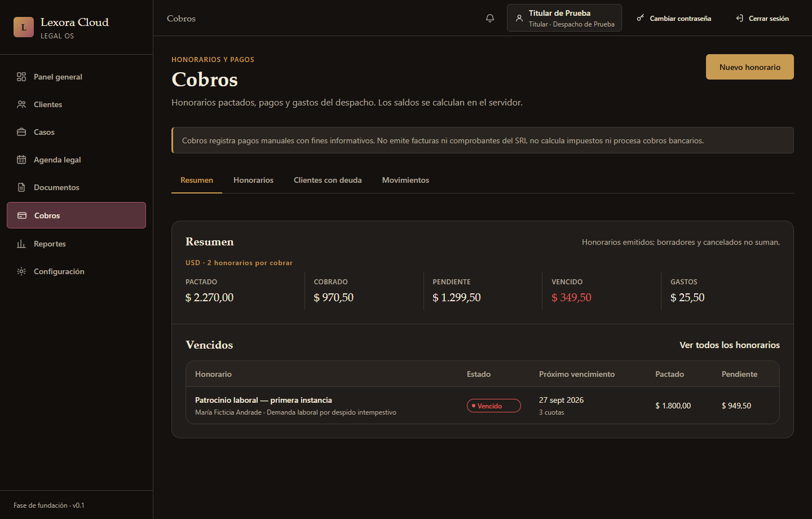Open the Titular de Prueba profile box
This screenshot has width=812, height=519.
(x=564, y=18)
